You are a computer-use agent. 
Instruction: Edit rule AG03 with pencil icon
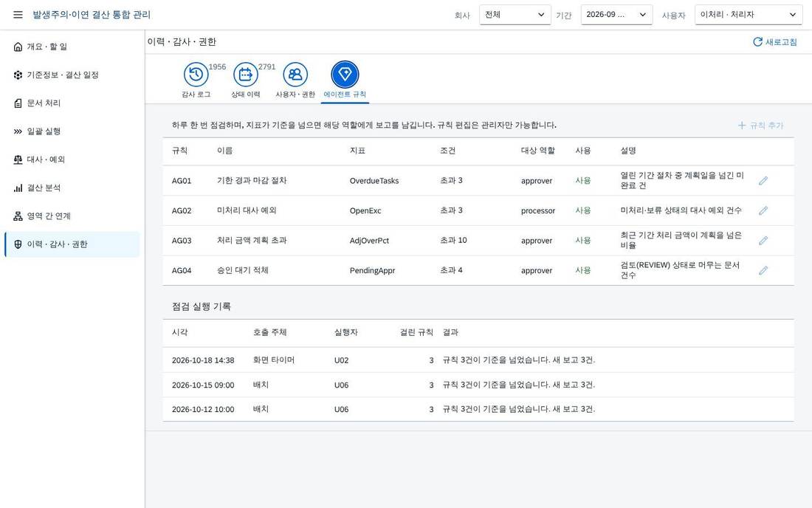tap(763, 241)
